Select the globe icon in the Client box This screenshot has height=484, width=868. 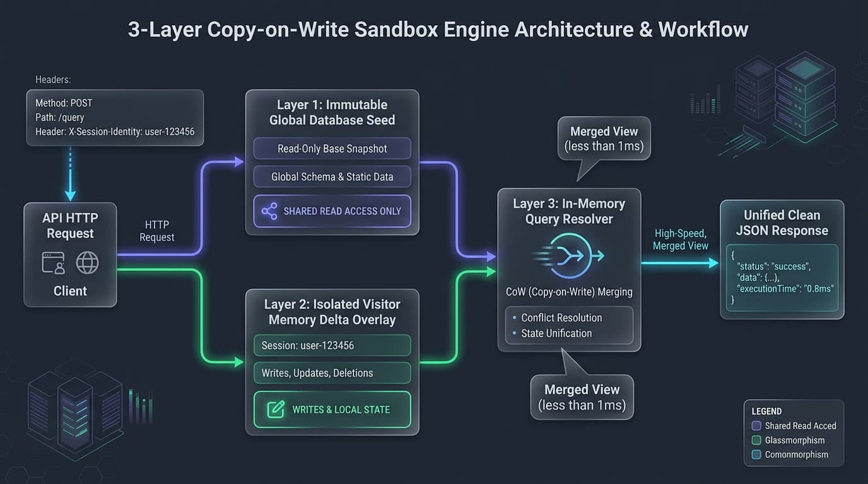click(87, 262)
